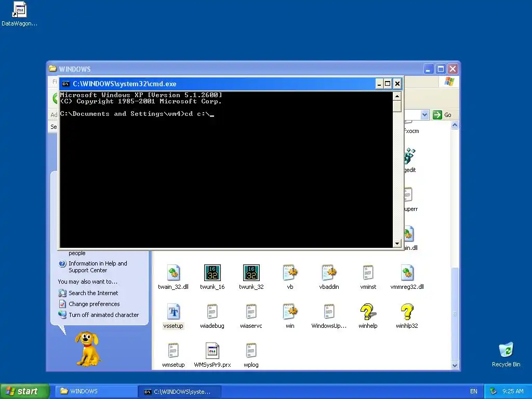
Task: Select the vssetup font file icon
Action: click(x=174, y=312)
